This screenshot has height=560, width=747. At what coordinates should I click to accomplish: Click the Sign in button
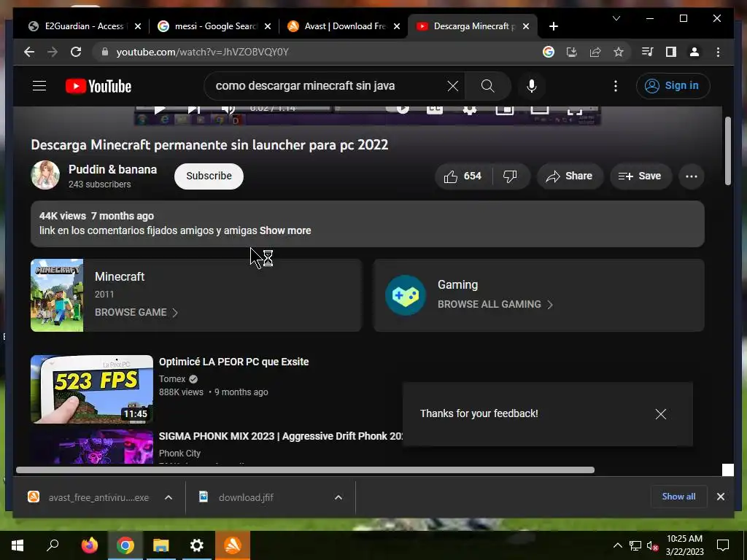pos(673,86)
